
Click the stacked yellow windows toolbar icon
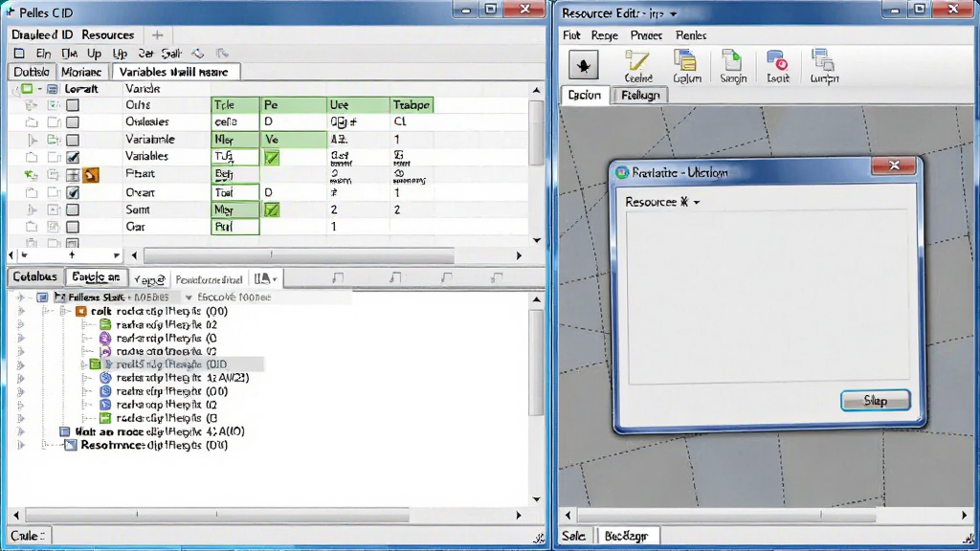pyautogui.click(x=685, y=60)
